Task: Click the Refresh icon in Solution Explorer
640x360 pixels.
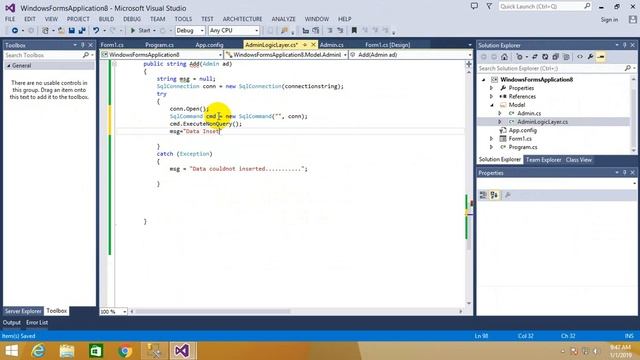Action: coord(545,57)
